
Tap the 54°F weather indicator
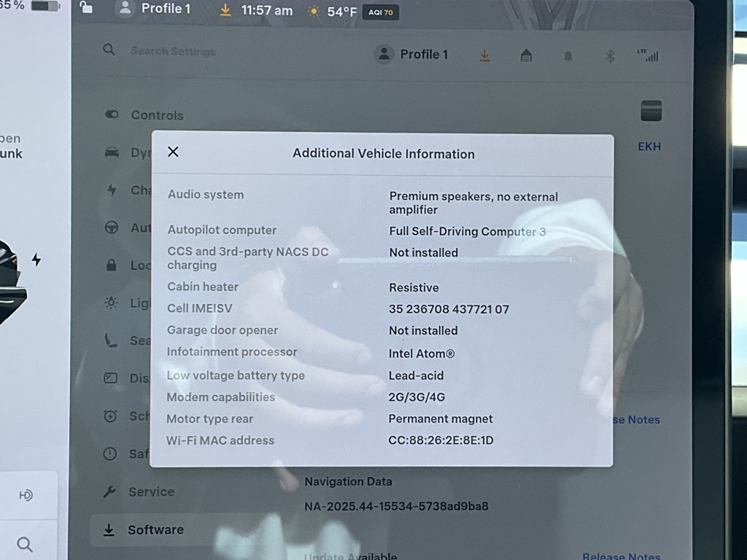[333, 11]
